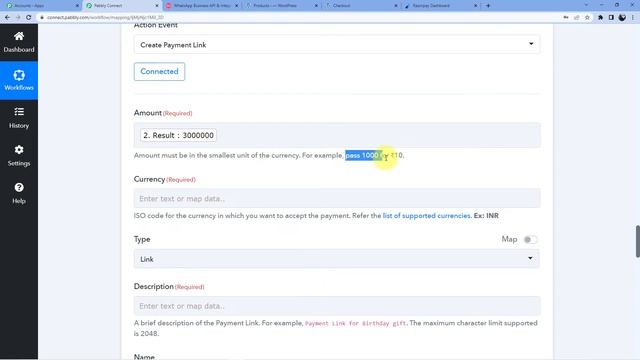Click the 'Description' field label

pyautogui.click(x=153, y=287)
